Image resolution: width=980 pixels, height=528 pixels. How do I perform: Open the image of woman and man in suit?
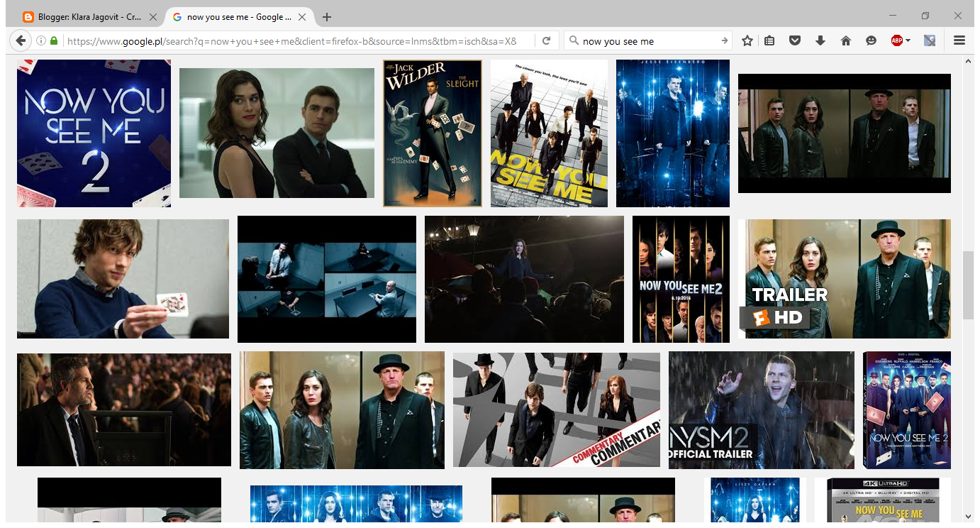coord(277,133)
